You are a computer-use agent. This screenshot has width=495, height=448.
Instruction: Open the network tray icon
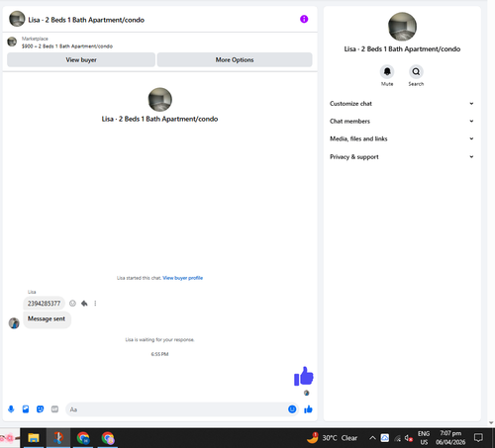pyautogui.click(x=398, y=438)
